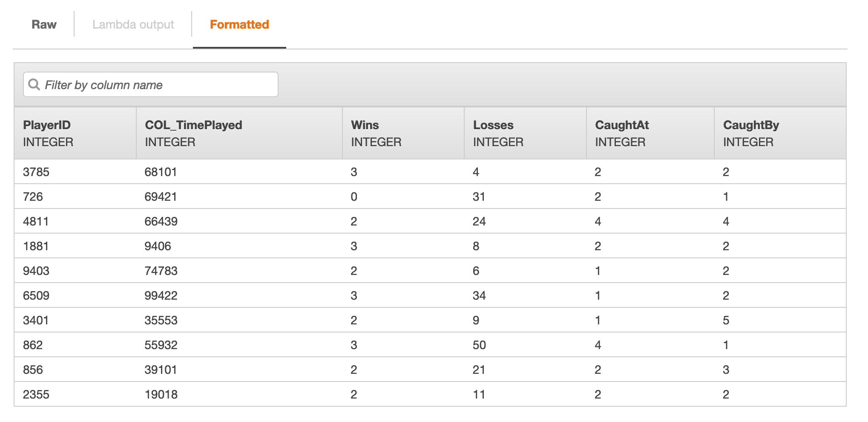Click TimePlayed value 19018
Image resolution: width=868 pixels, height=422 pixels.
(161, 395)
